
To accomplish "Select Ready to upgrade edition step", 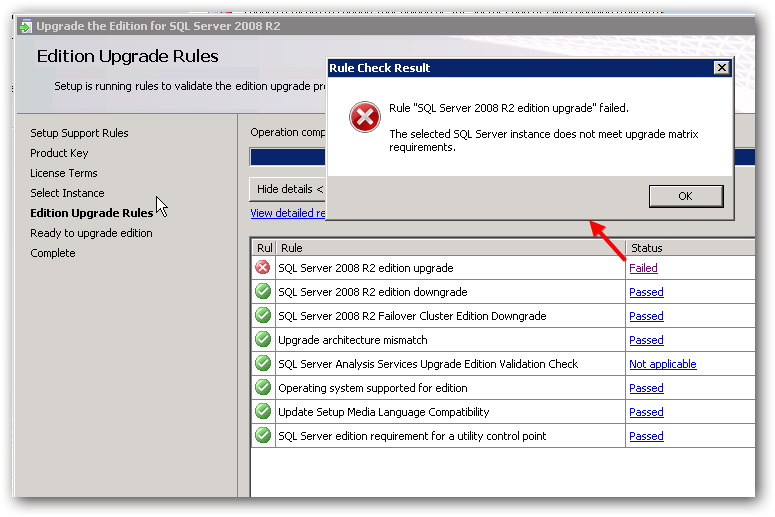I will (91, 233).
